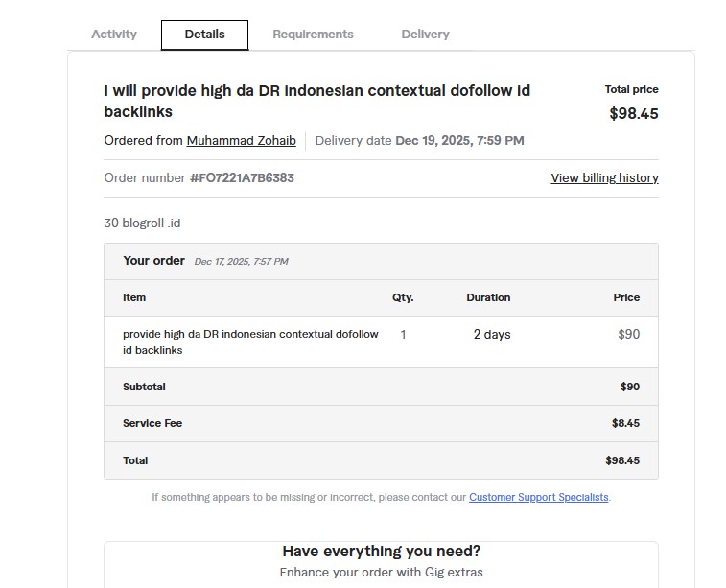Screen dimensions: 726x588
Task: Contact Customer Support Specialists via link
Action: click(538, 497)
